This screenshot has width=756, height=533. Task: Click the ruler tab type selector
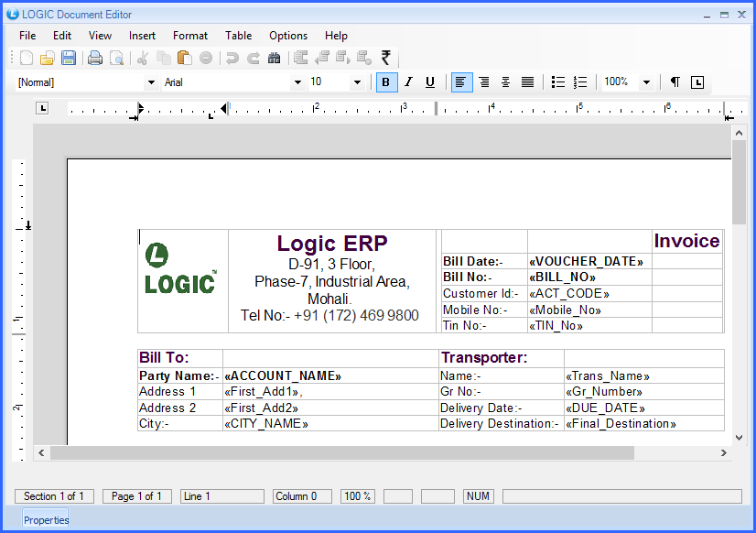(42, 109)
